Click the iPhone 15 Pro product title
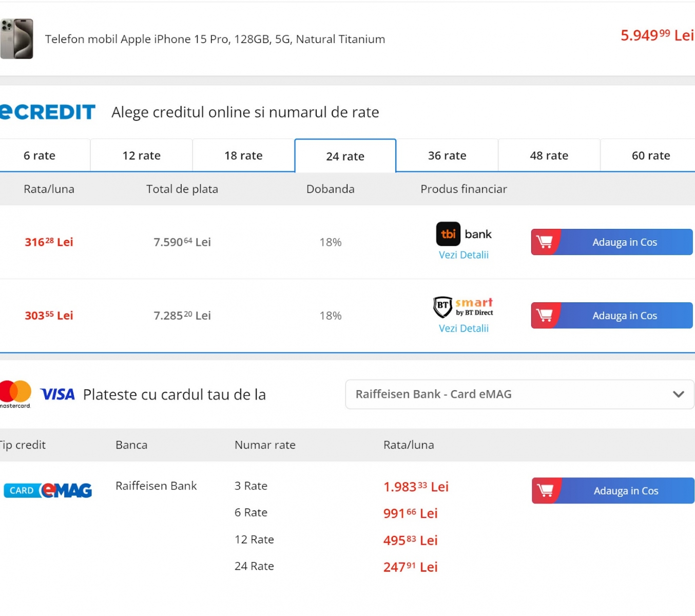Screen dimensions: 695x616 click(x=215, y=39)
